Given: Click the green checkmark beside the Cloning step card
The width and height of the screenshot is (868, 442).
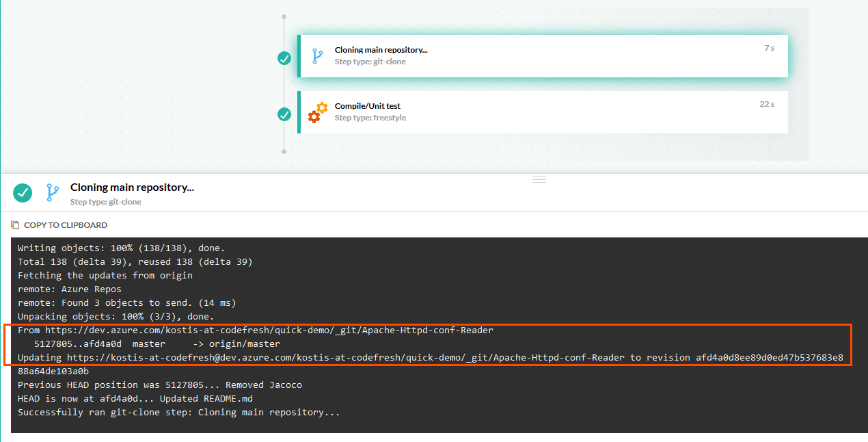Looking at the screenshot, I should (x=284, y=58).
